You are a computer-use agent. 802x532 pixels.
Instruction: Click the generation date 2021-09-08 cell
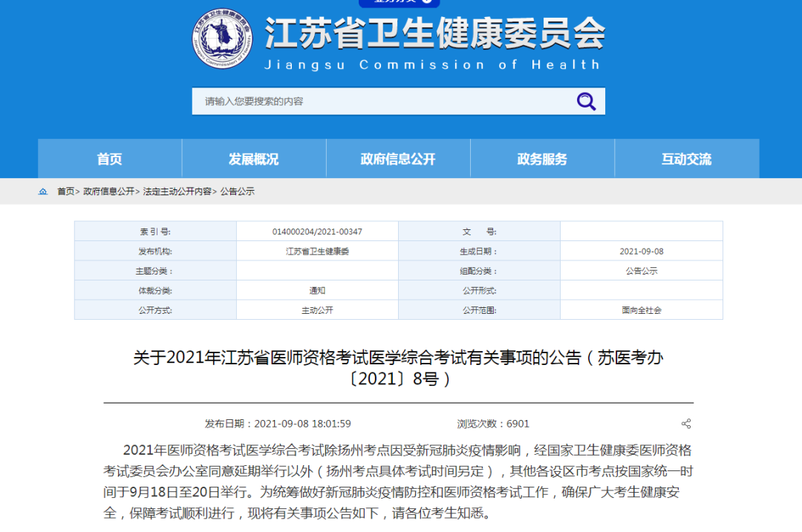click(x=642, y=251)
